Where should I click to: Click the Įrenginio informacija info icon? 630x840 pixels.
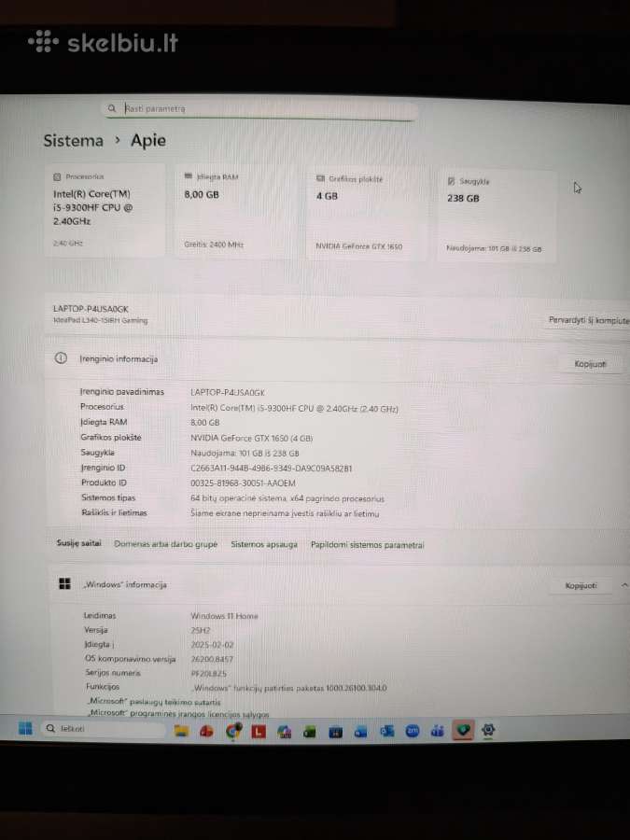point(61,358)
